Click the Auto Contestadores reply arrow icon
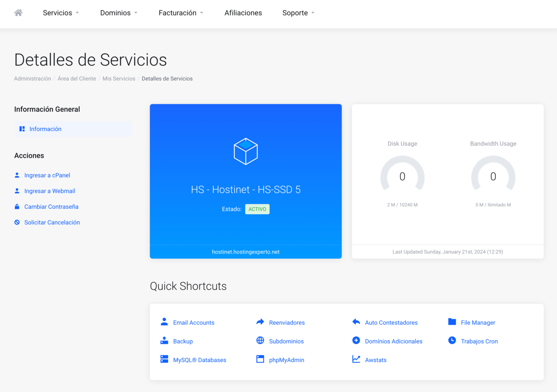Image resolution: width=557 pixels, height=392 pixels. click(x=356, y=322)
